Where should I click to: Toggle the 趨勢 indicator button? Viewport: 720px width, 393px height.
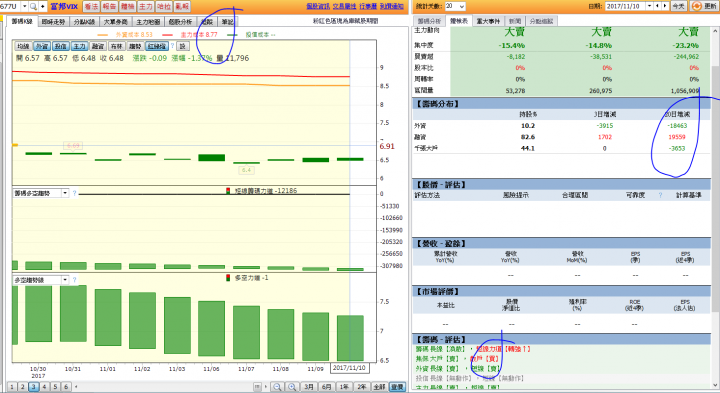click(x=135, y=46)
